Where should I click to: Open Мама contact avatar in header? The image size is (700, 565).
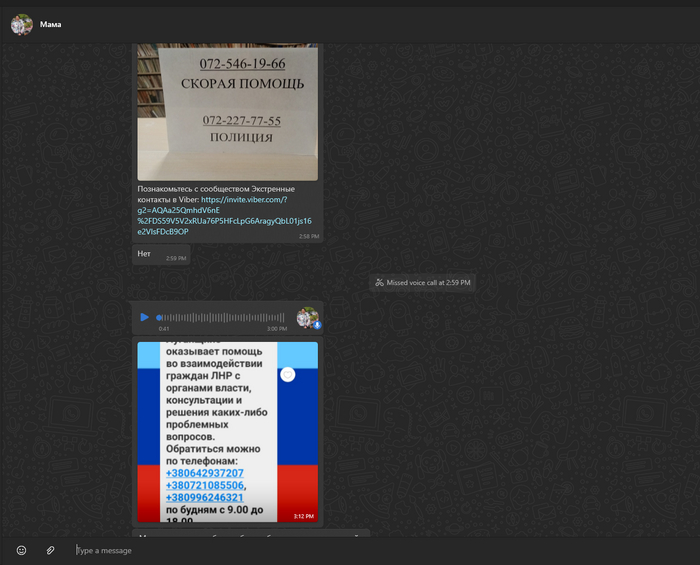click(22, 25)
